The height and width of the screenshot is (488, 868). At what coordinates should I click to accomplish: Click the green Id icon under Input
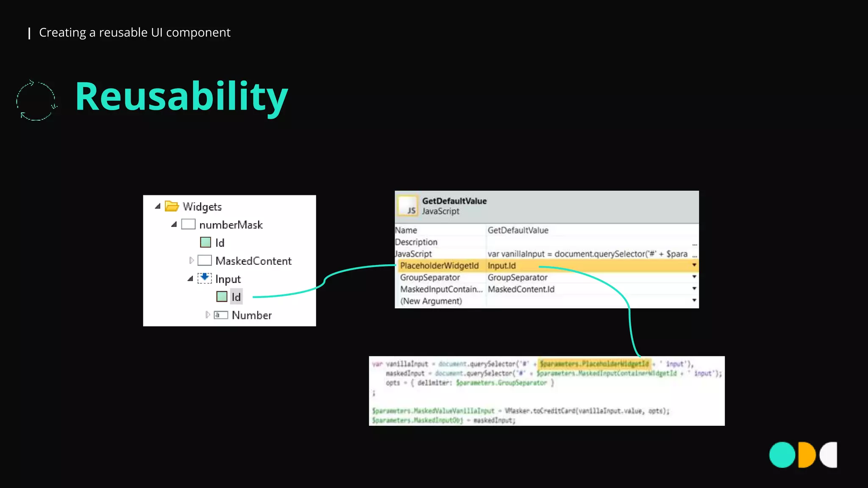click(x=222, y=297)
